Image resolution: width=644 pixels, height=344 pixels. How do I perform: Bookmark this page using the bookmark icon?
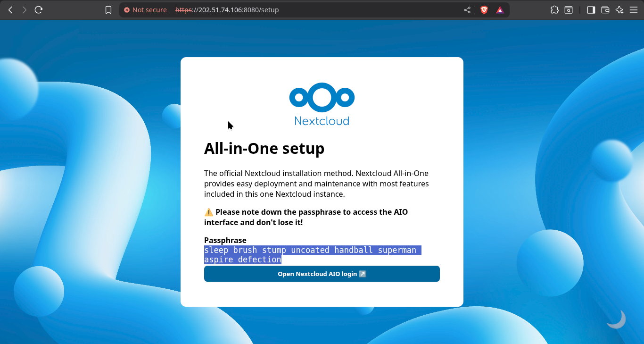pos(108,10)
